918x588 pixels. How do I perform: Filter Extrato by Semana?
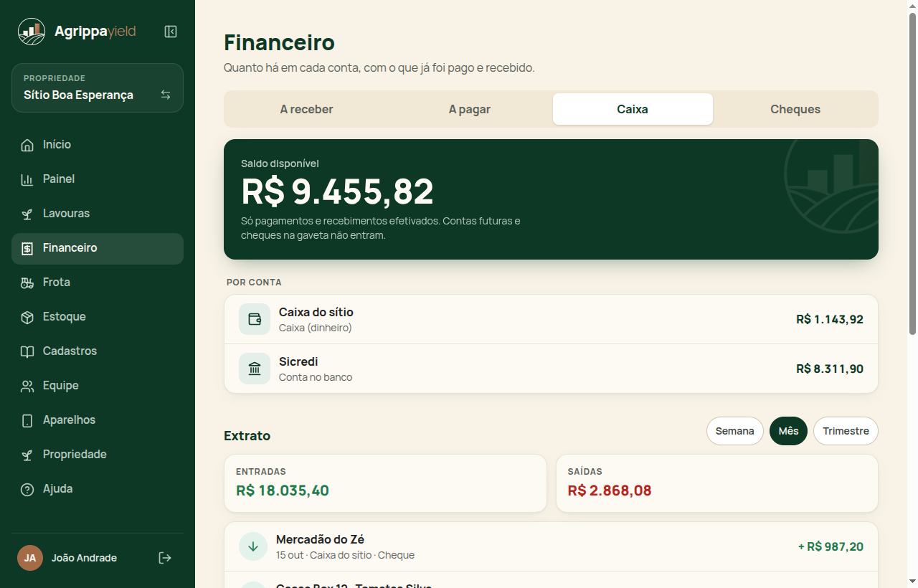pos(735,431)
